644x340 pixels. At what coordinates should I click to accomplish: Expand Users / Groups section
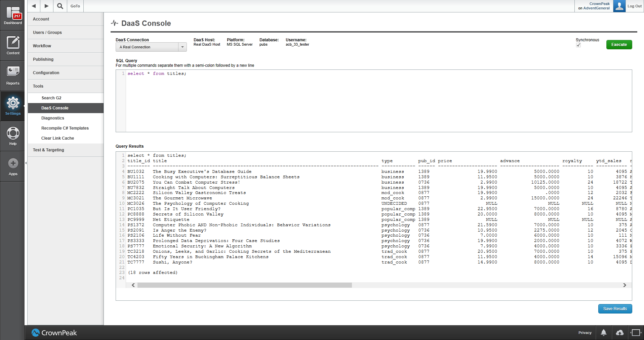66,33
